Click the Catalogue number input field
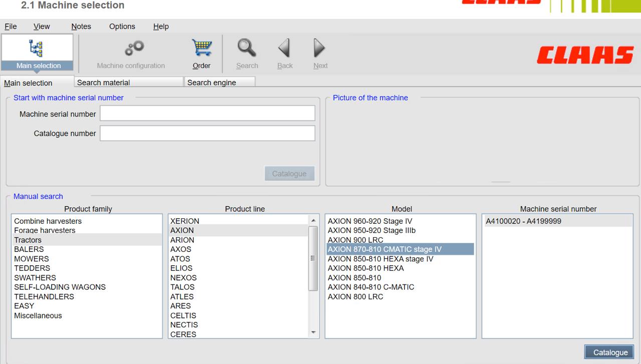Image resolution: width=641 pixels, height=364 pixels. point(207,133)
